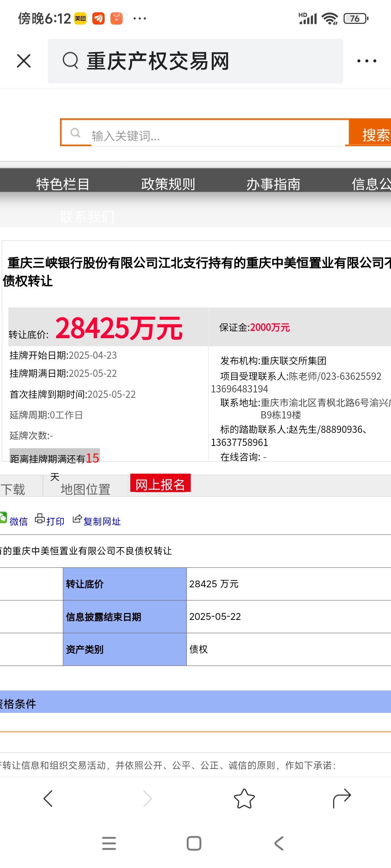Tap the Wi-Fi status icon
This screenshot has width=391, height=868.
[330, 18]
